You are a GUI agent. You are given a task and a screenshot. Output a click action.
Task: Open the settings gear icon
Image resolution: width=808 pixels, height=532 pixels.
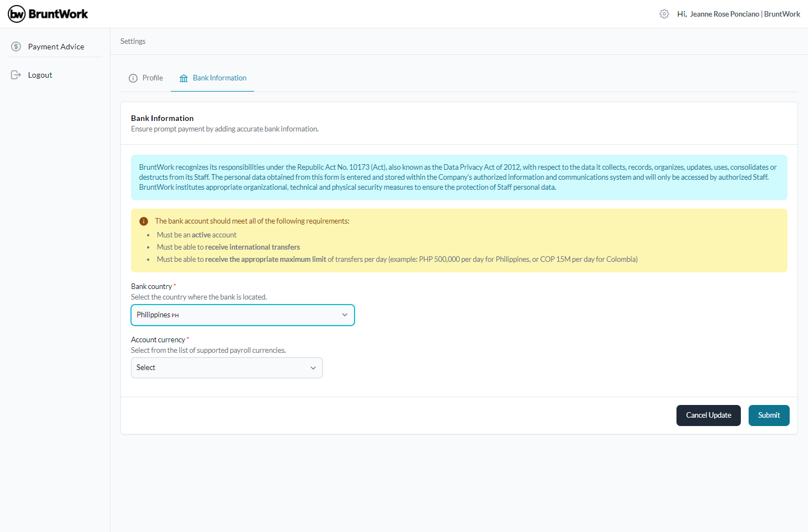pyautogui.click(x=664, y=14)
